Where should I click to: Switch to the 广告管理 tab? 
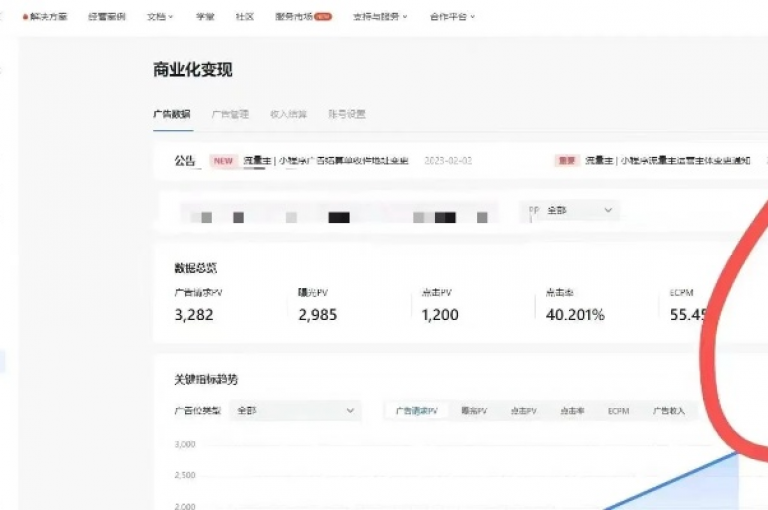(x=230, y=114)
